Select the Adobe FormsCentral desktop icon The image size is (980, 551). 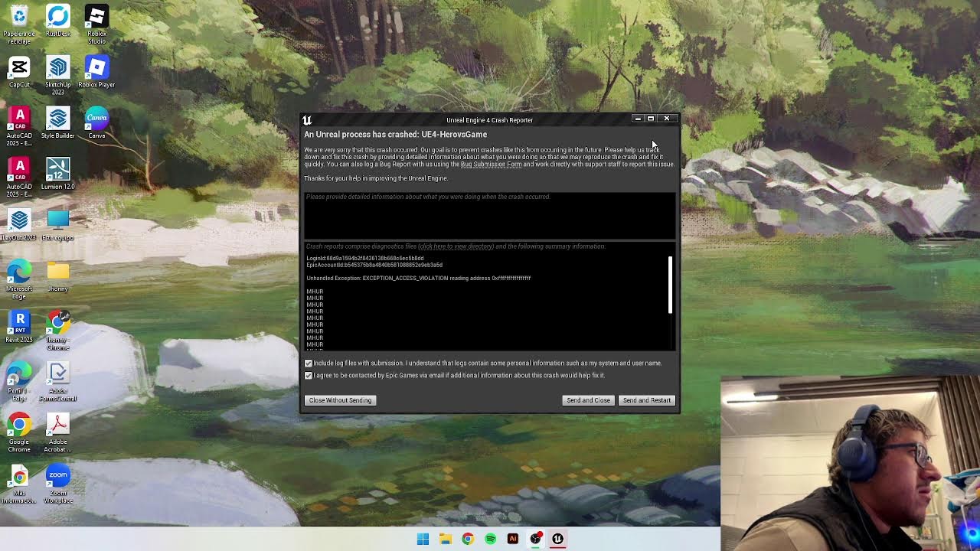click(58, 381)
